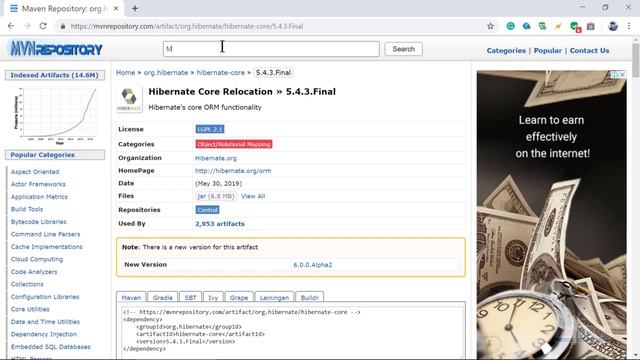Click the browser forward arrow
The height and width of the screenshot is (360, 640).
tap(27, 26)
